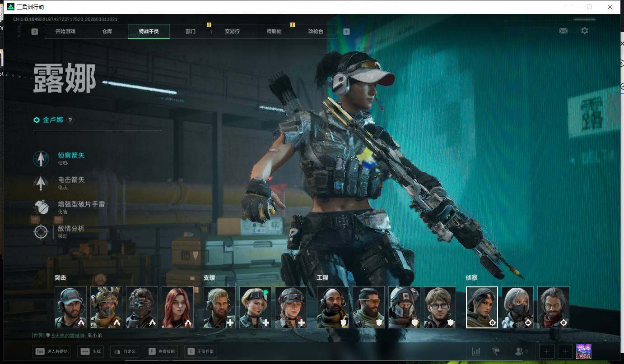The width and height of the screenshot is (624, 364).
Task: Click the Tab 进入特勤处 button
Action: pyautogui.click(x=51, y=351)
